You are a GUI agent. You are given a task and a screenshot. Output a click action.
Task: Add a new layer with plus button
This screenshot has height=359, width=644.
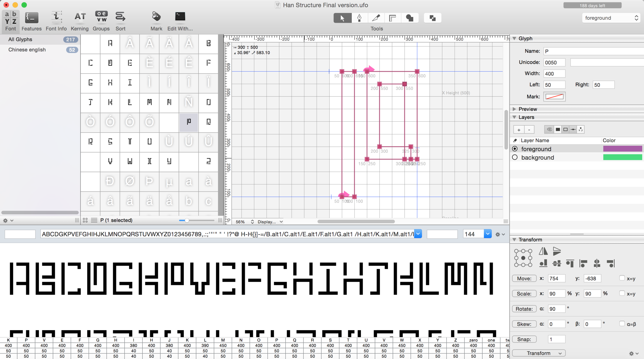[x=519, y=130]
